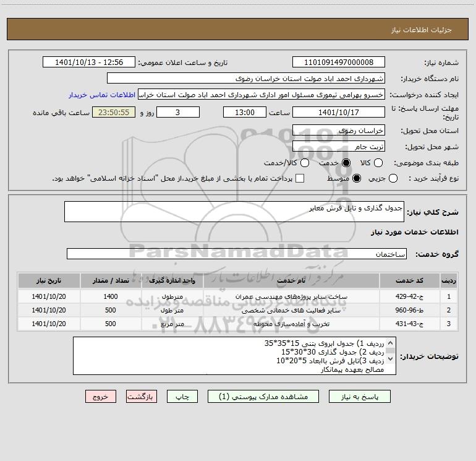Click ساخت سایر پروژه‌های مهندسی عمران cell

click(291, 296)
